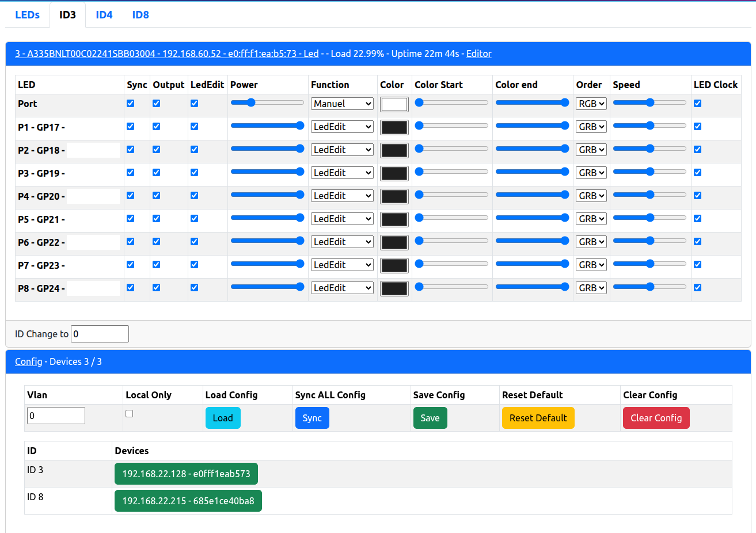Open Function dropdown for P3 - GP19
The width and height of the screenshot is (756, 533).
[x=342, y=173]
